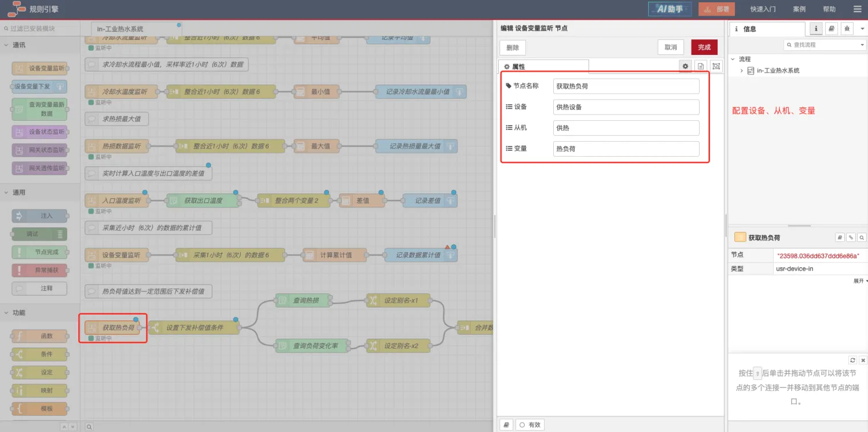Click the 完成 button
The image size is (868, 432).
click(704, 47)
